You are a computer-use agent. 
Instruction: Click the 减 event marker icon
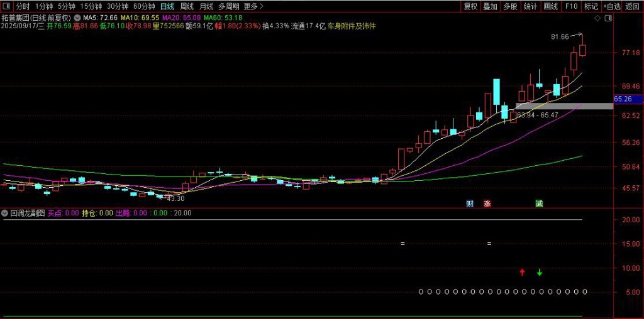pos(539,203)
